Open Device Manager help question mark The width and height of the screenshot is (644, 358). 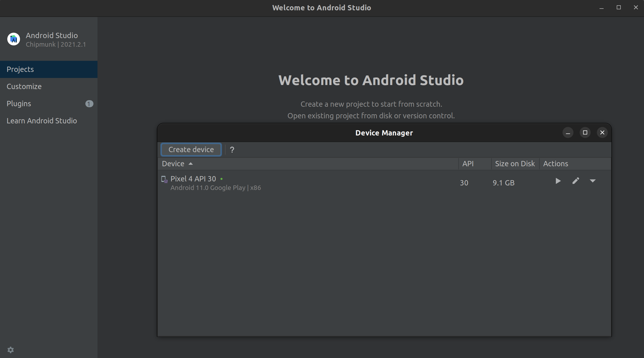(x=232, y=150)
